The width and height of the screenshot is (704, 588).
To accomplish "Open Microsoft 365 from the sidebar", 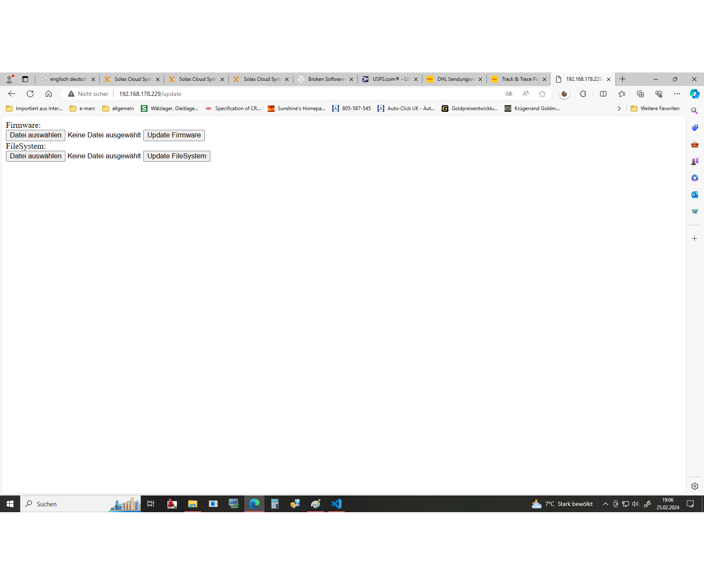I will 695,178.
